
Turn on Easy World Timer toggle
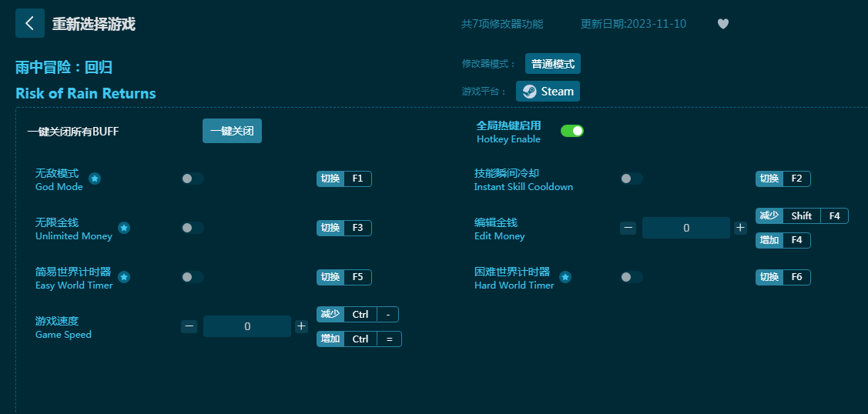[x=193, y=277]
